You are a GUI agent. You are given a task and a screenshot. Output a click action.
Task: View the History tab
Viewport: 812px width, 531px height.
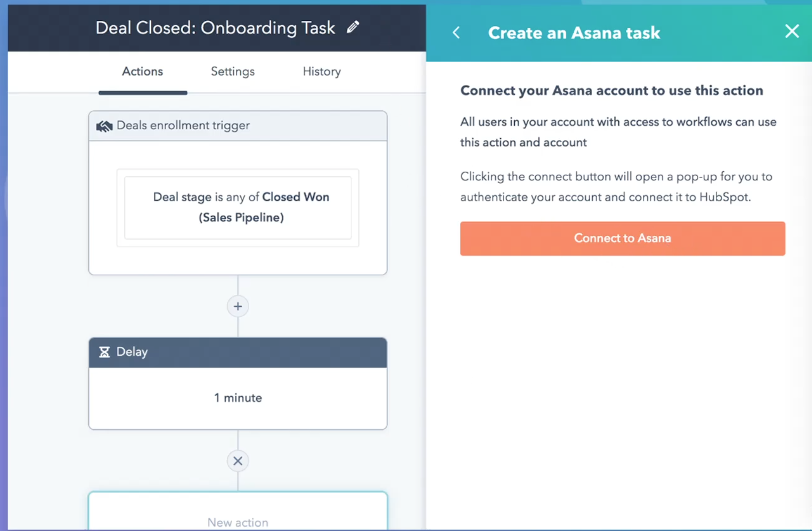click(322, 71)
